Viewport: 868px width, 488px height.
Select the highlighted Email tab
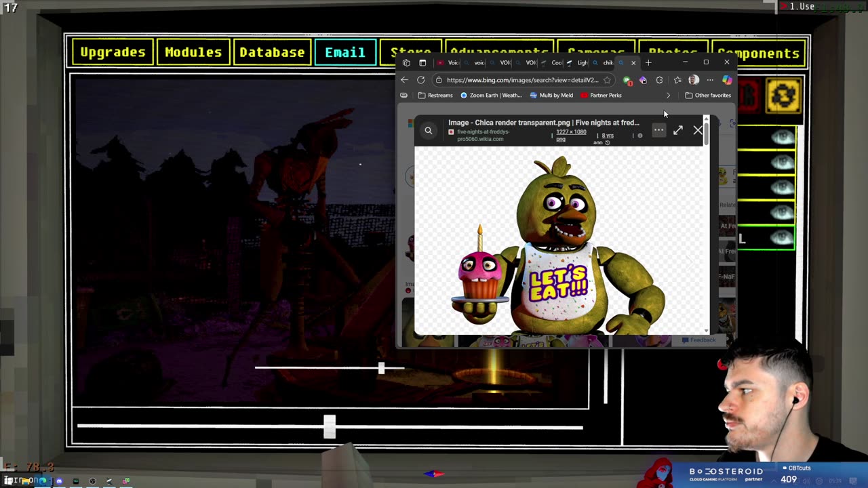click(345, 52)
